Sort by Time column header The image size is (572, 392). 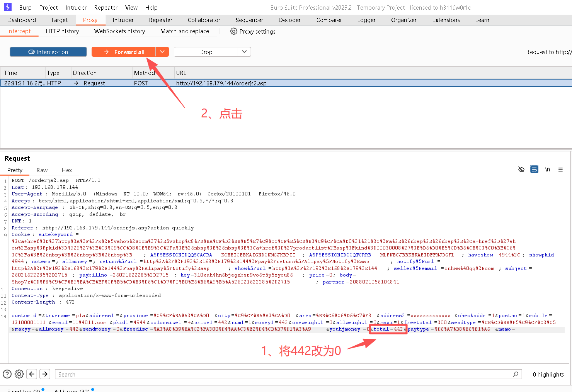click(x=23, y=73)
